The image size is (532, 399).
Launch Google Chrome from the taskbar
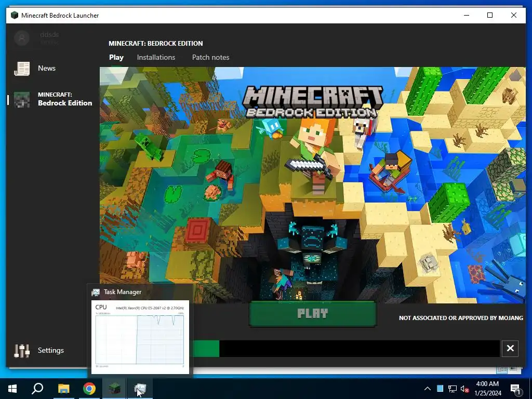89,389
